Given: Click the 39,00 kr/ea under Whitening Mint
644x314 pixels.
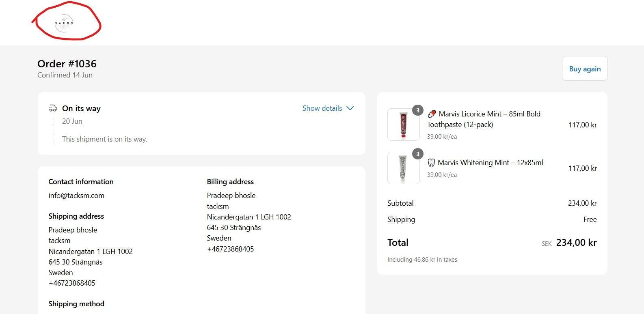Looking at the screenshot, I should coord(442,175).
